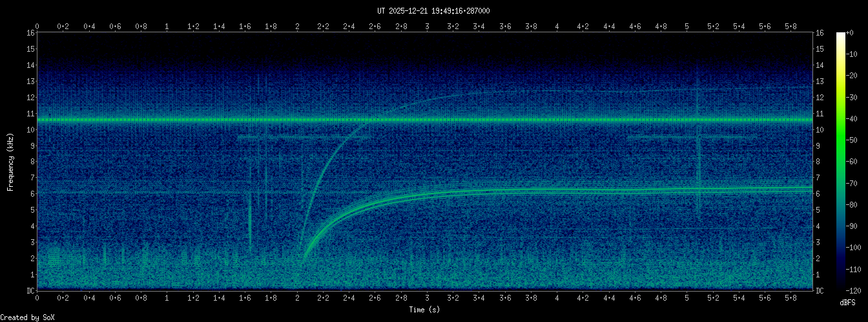
Task: Click the 6 kHz label on right frequency axis
Action: (820, 194)
